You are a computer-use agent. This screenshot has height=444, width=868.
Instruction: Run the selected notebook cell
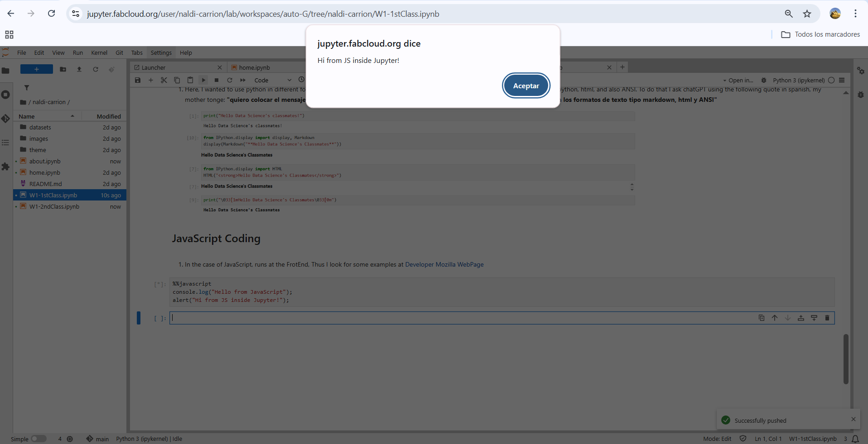click(x=203, y=80)
